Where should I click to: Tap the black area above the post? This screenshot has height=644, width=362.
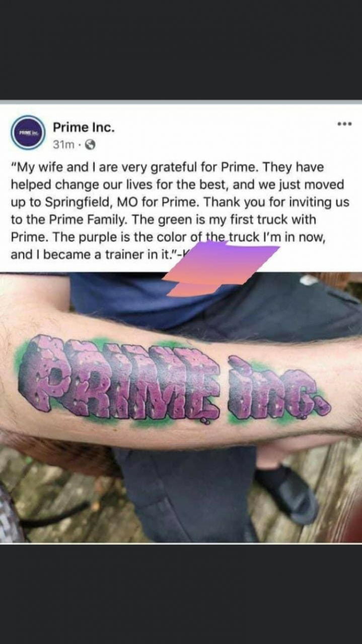pos(181,49)
